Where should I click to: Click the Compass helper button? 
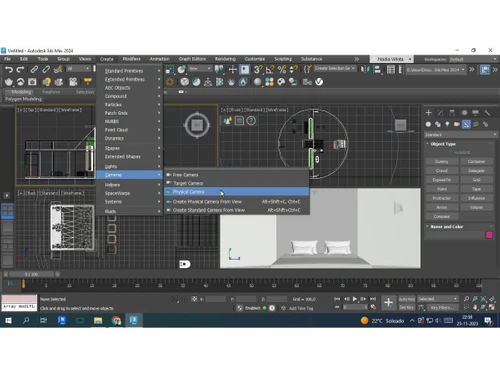(442, 216)
